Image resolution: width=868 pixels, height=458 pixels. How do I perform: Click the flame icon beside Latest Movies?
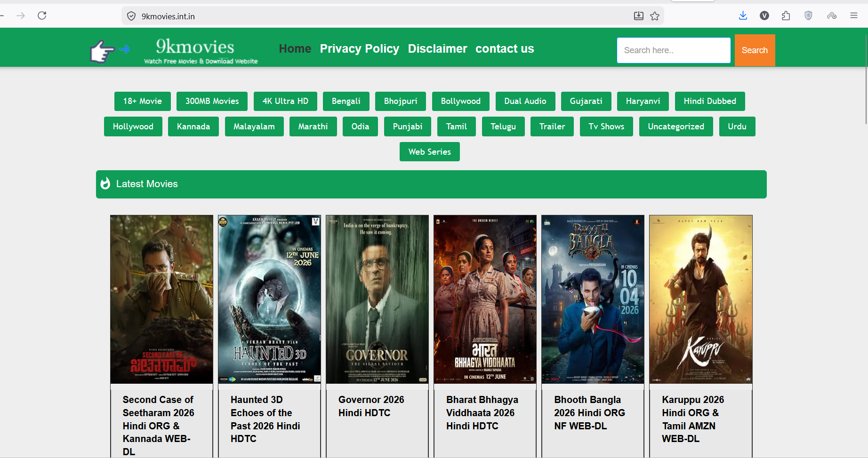(x=105, y=183)
